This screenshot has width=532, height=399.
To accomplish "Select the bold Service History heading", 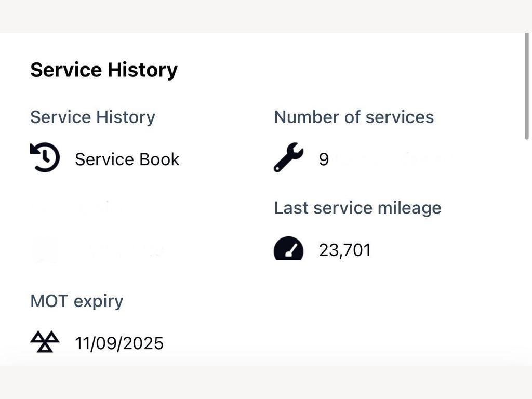I will point(104,70).
